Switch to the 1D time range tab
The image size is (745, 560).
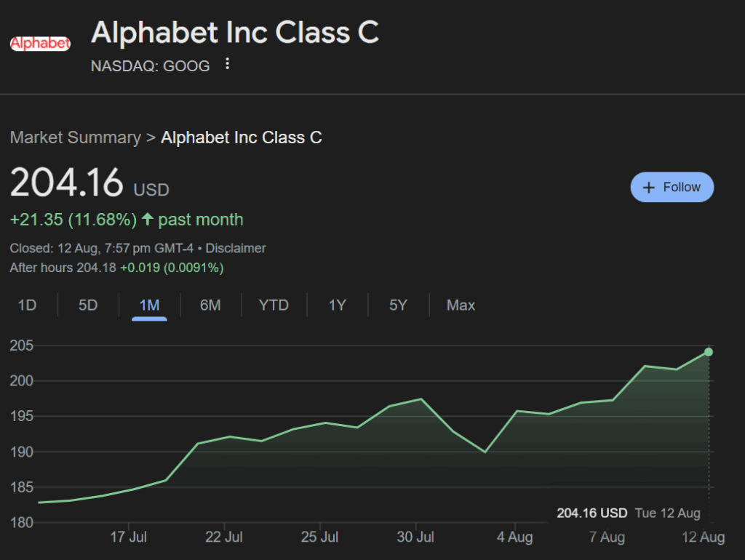28,305
